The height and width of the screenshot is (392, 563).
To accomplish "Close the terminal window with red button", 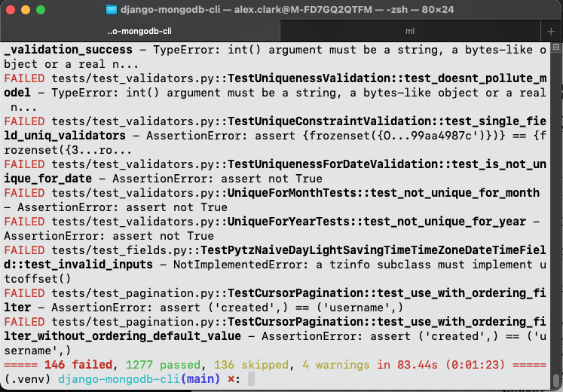I will point(11,10).
